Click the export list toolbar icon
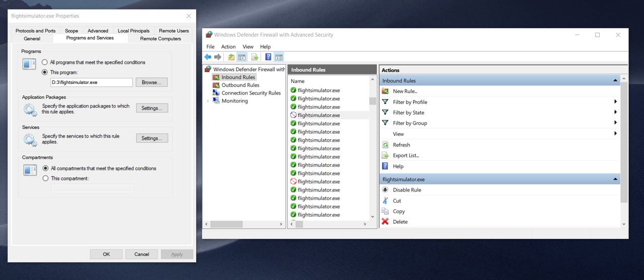644x280 pixels. coord(255,57)
